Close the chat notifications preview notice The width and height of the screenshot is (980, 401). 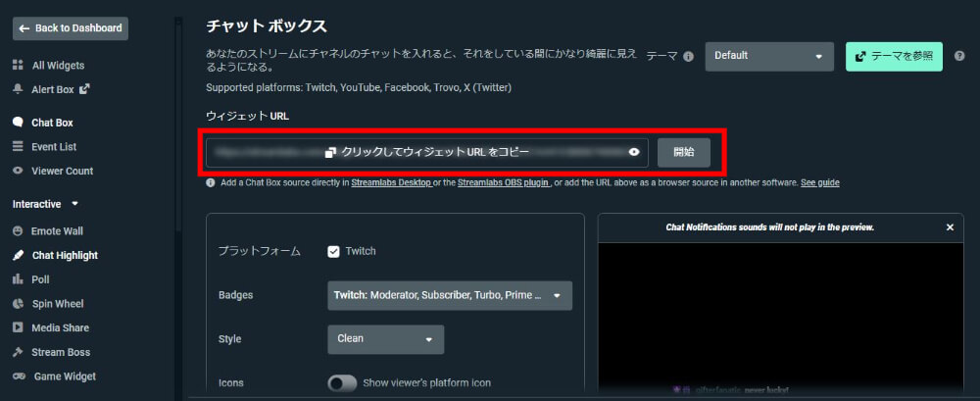(950, 227)
